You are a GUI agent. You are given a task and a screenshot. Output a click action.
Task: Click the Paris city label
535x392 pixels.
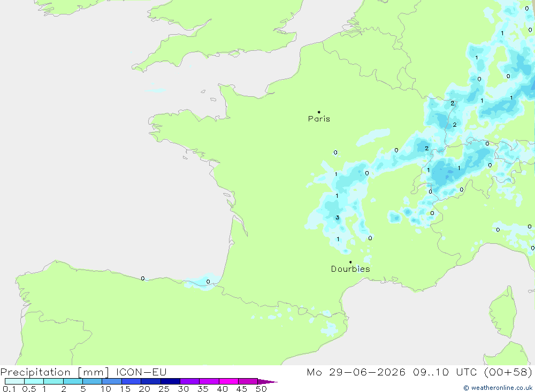(319, 119)
